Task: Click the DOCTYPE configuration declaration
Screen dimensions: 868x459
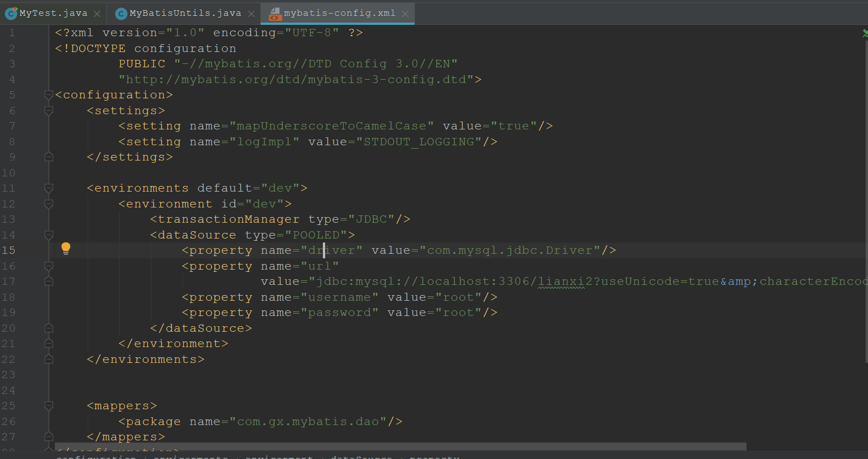Action: pyautogui.click(x=146, y=48)
